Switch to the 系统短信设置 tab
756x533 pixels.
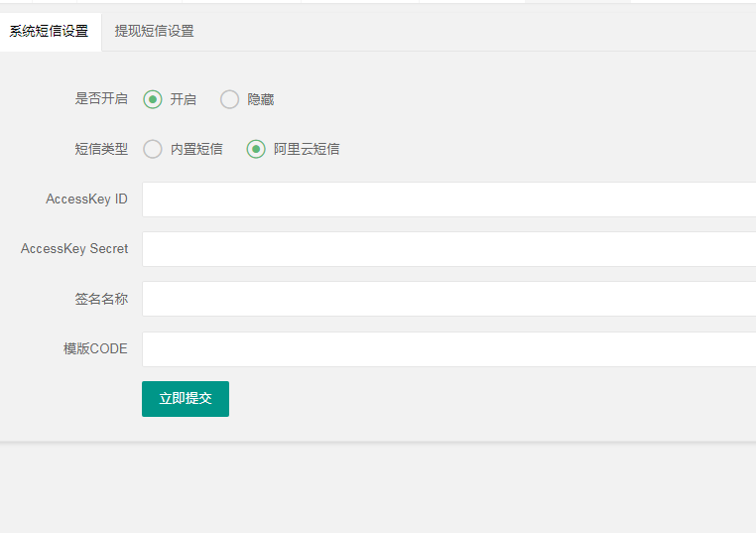coord(49,32)
